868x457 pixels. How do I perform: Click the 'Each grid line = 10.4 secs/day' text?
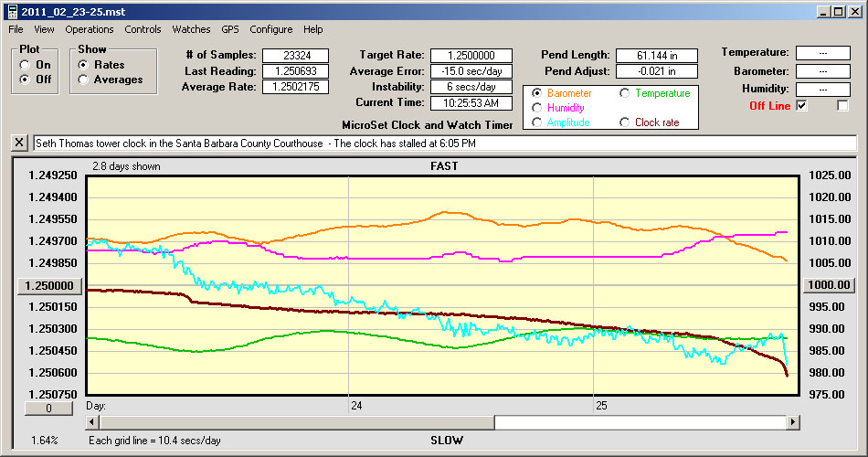pos(154,441)
